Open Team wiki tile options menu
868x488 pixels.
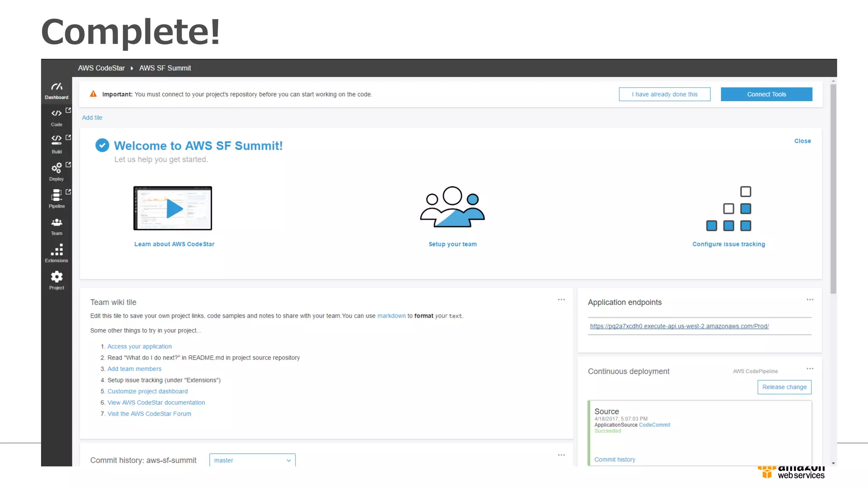tap(561, 299)
